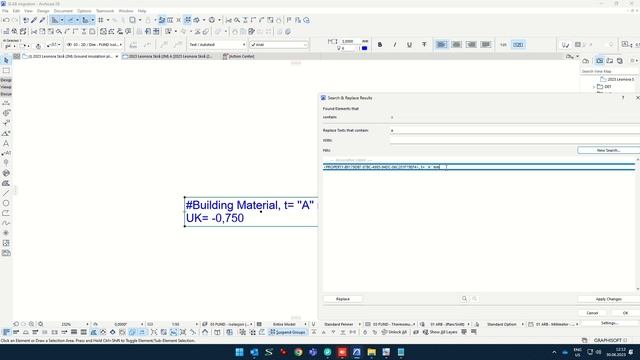Open the File menu
The height and width of the screenshot is (360, 640).
[5, 11]
